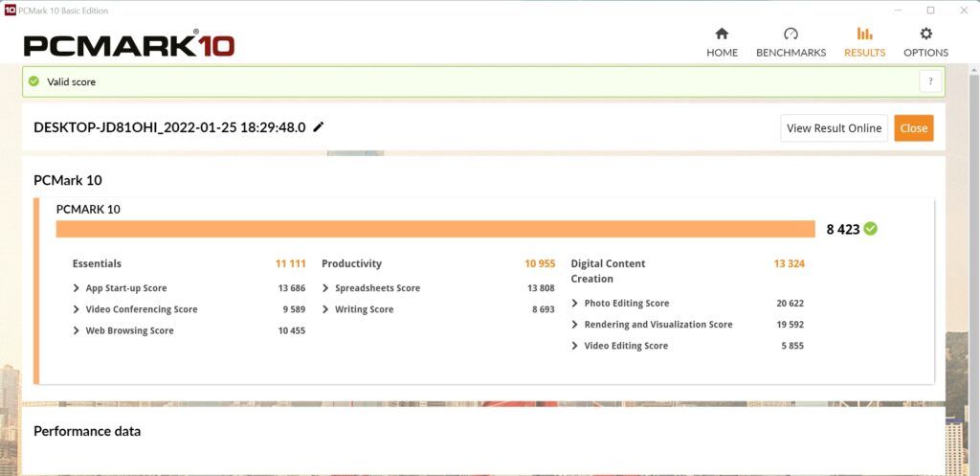This screenshot has width=980, height=476.
Task: Click the PCMark 10 section heading
Action: pyautogui.click(x=68, y=180)
